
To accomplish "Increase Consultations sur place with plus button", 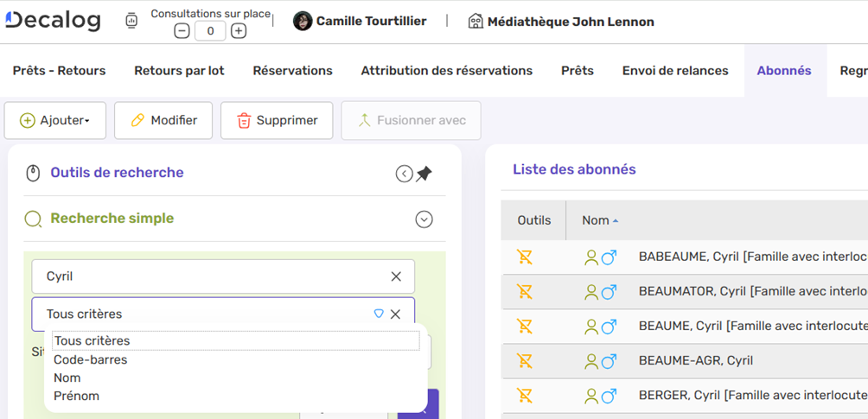I will (x=239, y=31).
